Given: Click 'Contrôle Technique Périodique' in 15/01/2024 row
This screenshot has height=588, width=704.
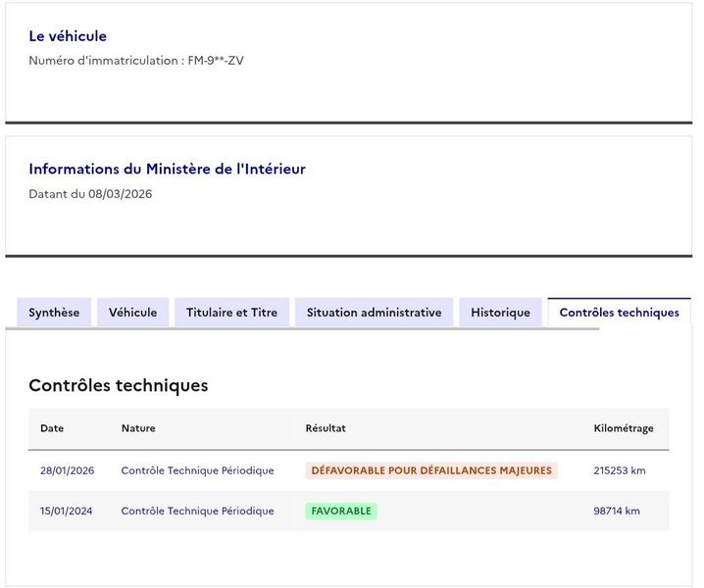Looking at the screenshot, I should point(197,511).
